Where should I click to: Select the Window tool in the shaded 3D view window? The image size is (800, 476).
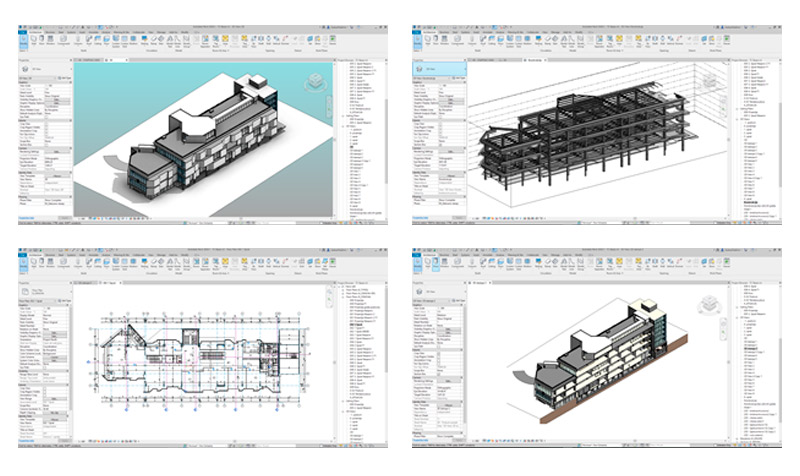(51, 40)
